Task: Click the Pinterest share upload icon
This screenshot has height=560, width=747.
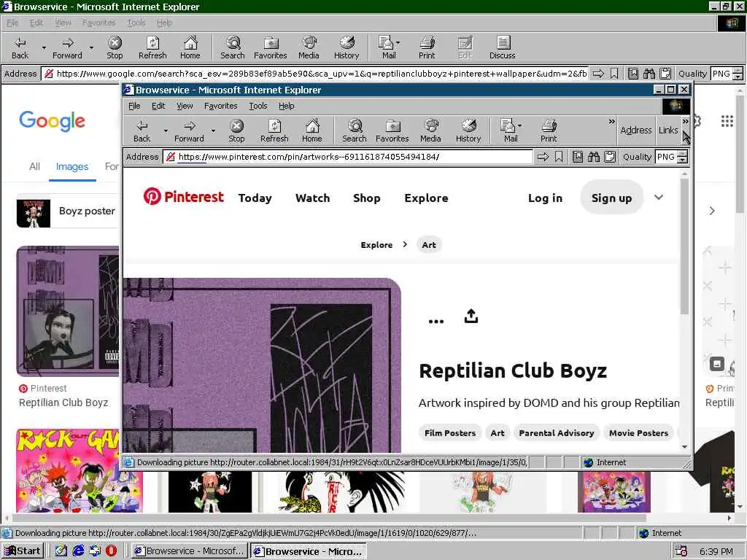Action: pos(471,316)
